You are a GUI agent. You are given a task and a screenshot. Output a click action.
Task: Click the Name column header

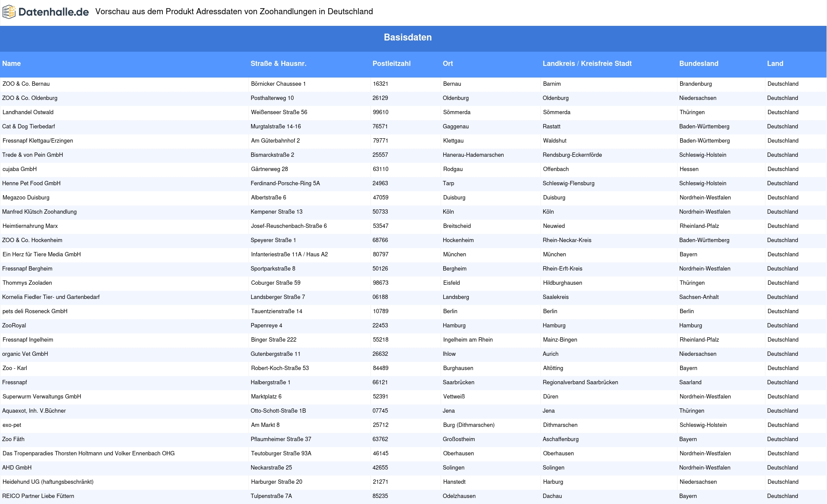pos(12,64)
